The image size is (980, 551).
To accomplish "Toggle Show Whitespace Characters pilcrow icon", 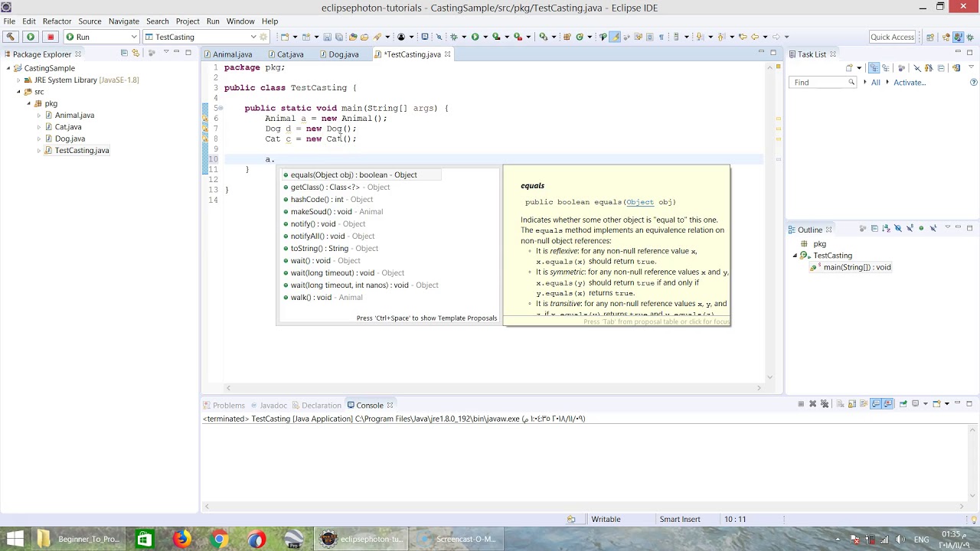I will [661, 37].
